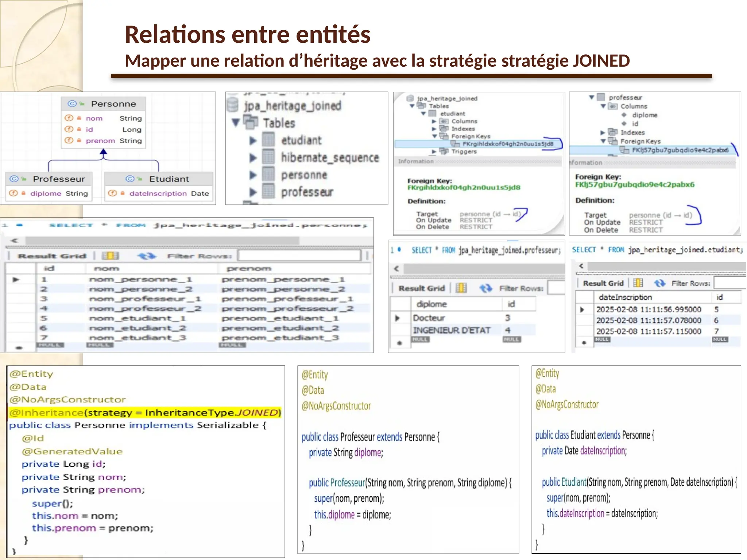Select foreign key FKlj57gbu7gubqdio9e4c2pabx6 tree row
This screenshot has height=560, width=747.
coord(653,150)
